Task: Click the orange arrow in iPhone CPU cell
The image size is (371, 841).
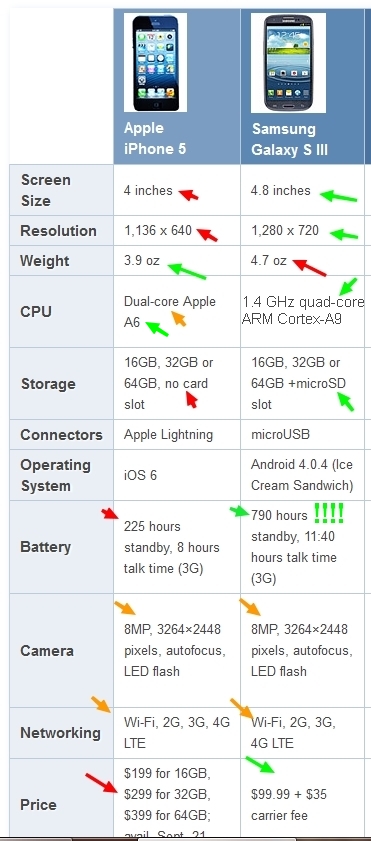Action: 179,319
